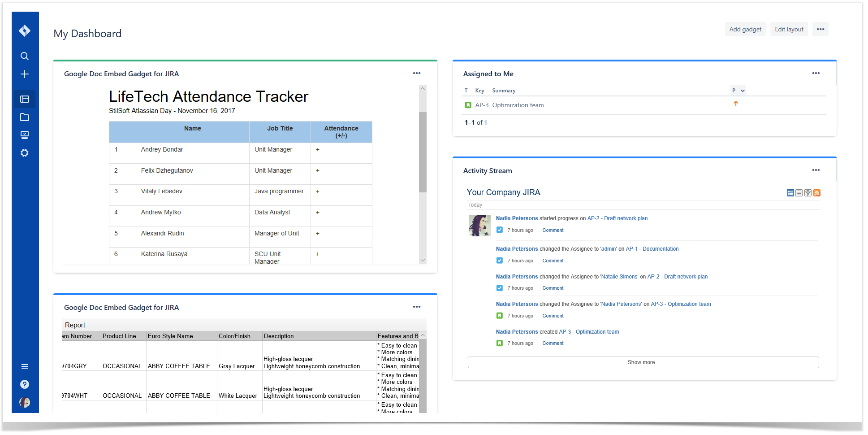Open Your Company JIRA stream title
Image resolution: width=868 pixels, height=435 pixels.
pos(503,192)
